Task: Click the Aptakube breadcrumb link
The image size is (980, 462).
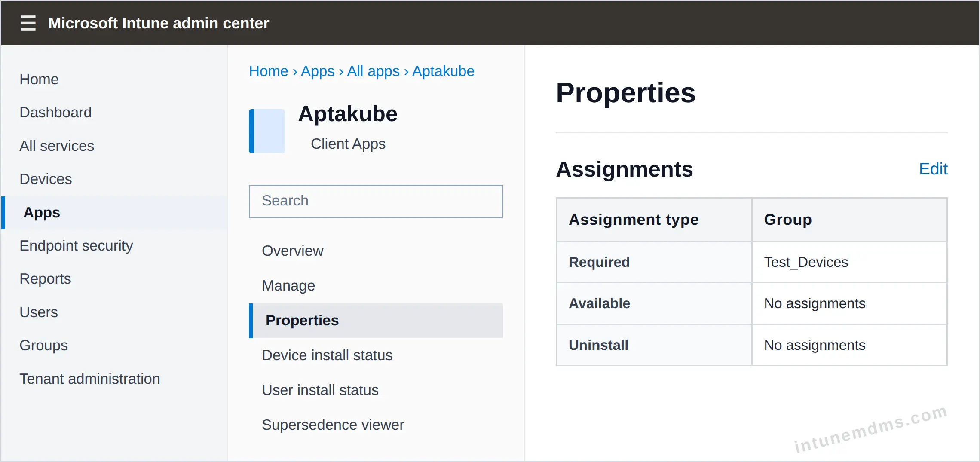Action: [x=443, y=71]
